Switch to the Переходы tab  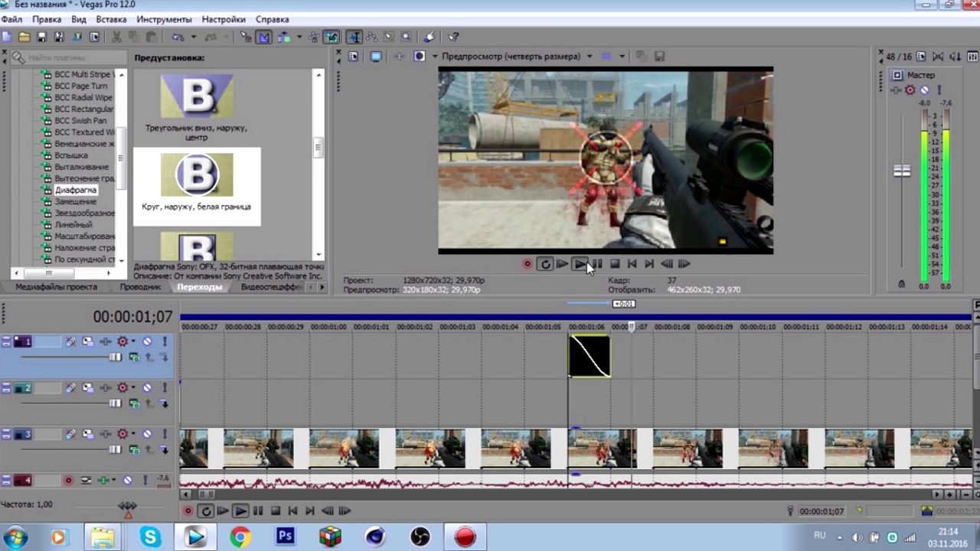click(x=199, y=287)
